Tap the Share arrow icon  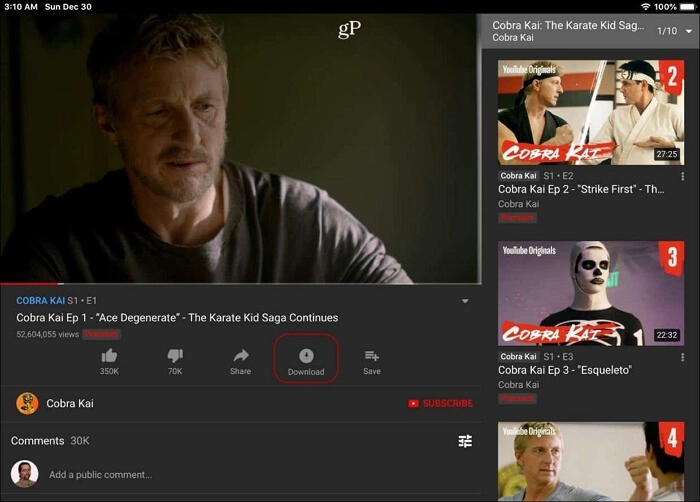pyautogui.click(x=240, y=355)
